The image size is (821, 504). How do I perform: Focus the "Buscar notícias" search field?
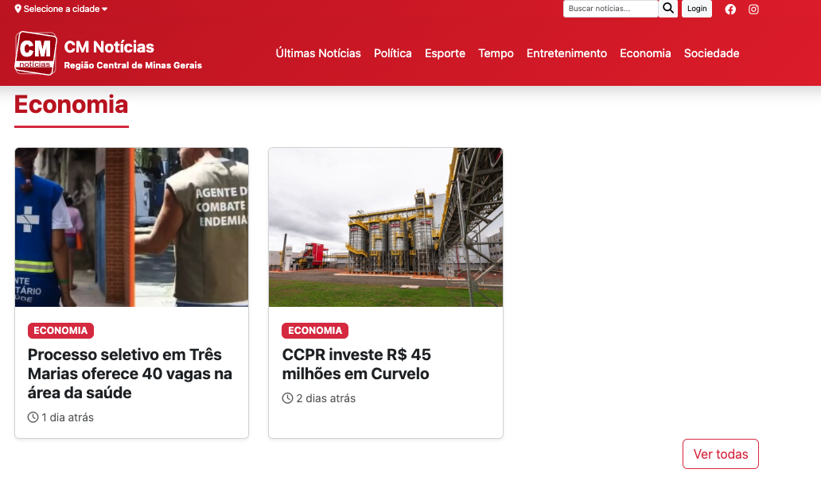(610, 9)
